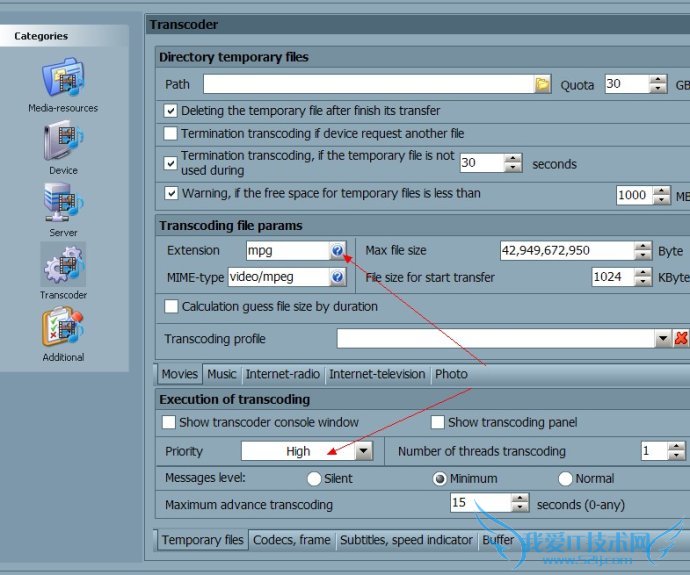Click the MIME-type field video/mpeg

(x=279, y=277)
